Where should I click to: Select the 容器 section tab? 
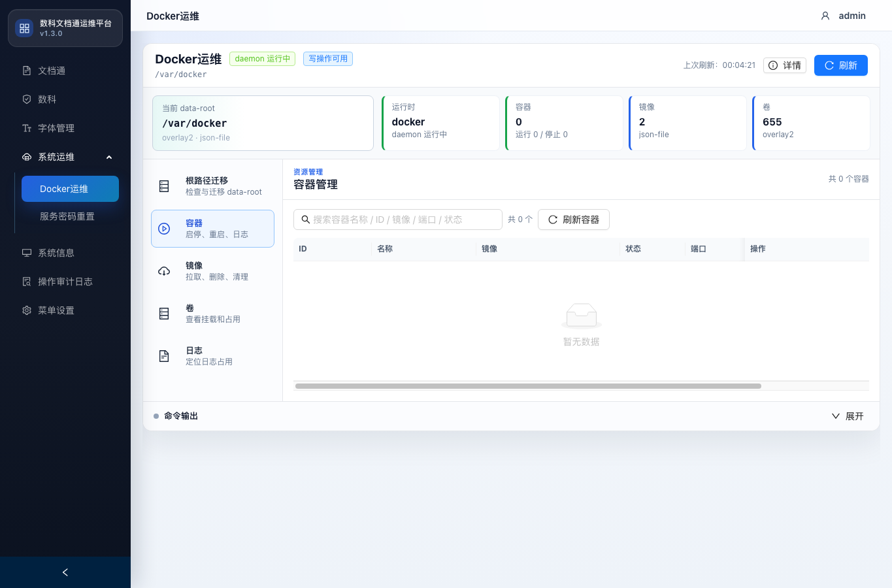212,229
